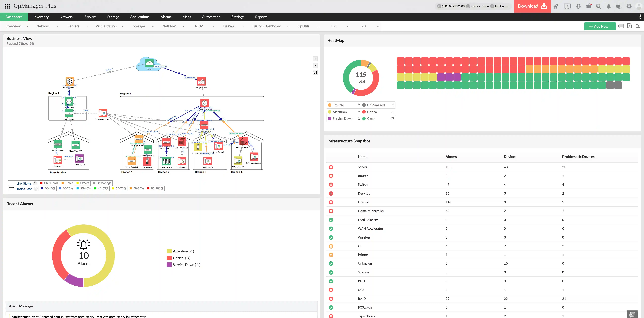Select the OPM-Server14 node in Branch 3
Image resolution: width=644 pixels, height=318 pixels.
click(207, 161)
